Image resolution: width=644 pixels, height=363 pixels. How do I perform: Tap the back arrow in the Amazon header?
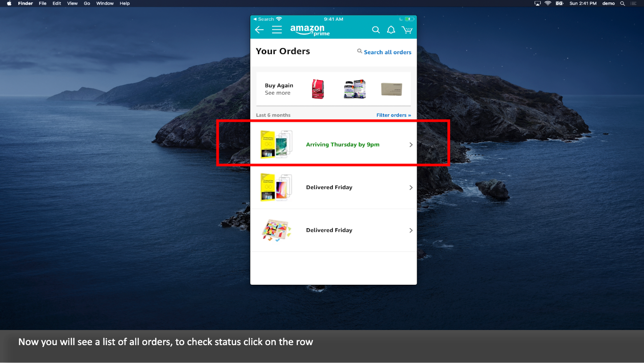tap(259, 29)
